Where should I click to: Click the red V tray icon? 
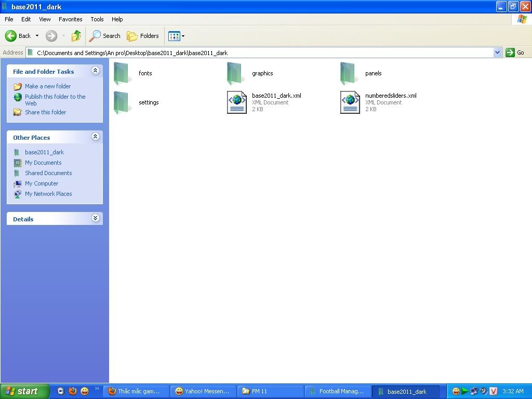(x=494, y=391)
